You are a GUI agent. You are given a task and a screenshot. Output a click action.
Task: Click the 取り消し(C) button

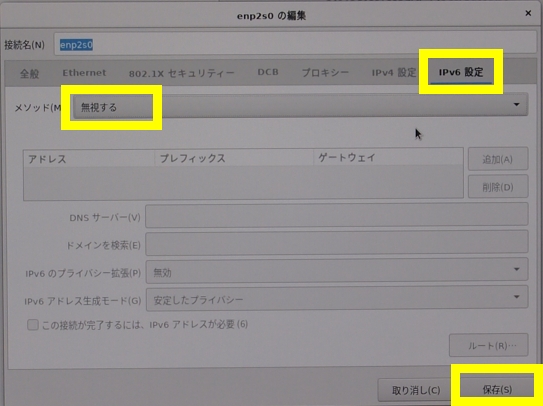[x=416, y=390]
